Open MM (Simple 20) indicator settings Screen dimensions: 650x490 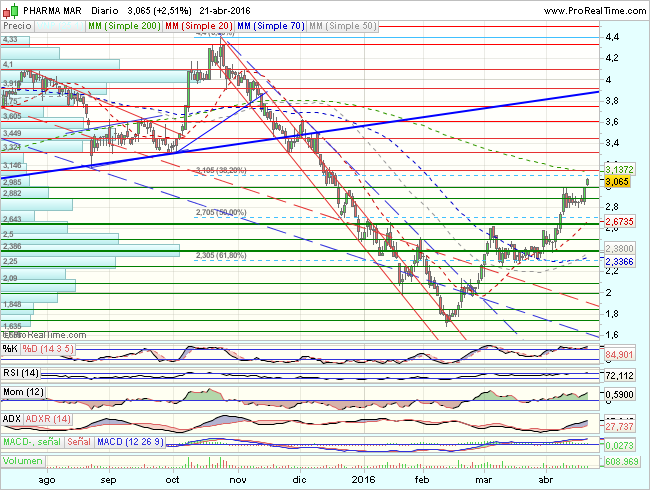tap(199, 26)
